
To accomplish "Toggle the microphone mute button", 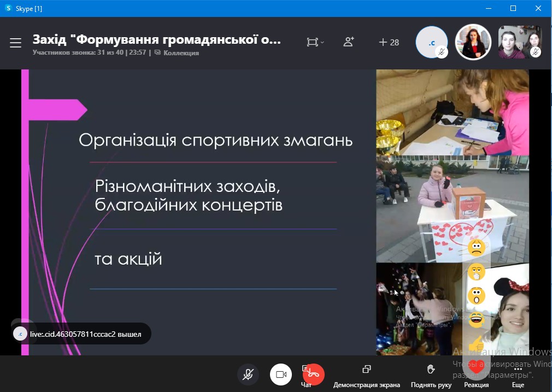I will click(248, 375).
